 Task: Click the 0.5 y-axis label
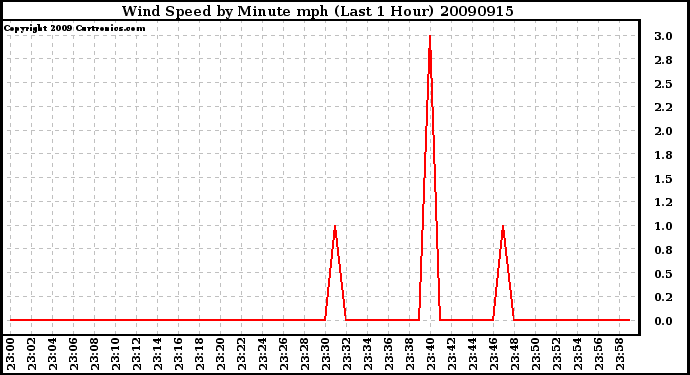663,274
